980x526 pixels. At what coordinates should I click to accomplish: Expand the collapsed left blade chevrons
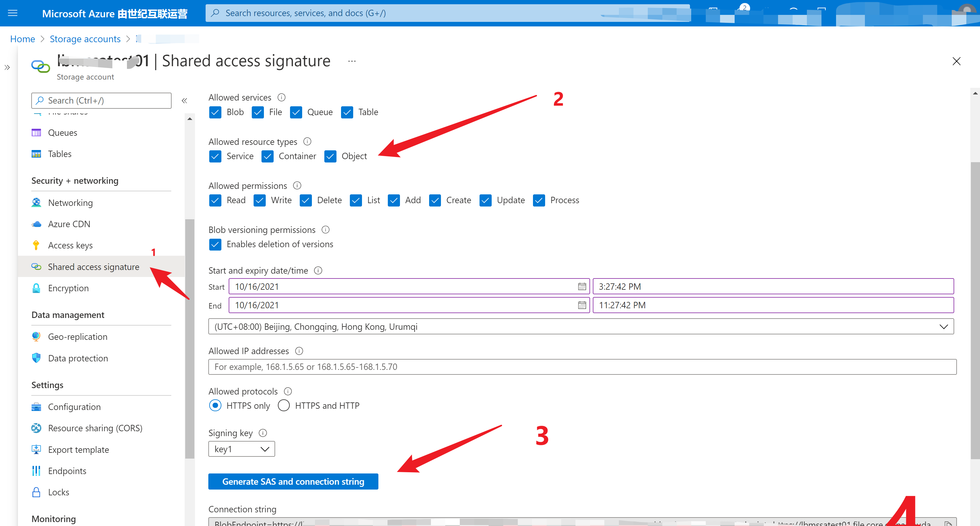click(7, 68)
